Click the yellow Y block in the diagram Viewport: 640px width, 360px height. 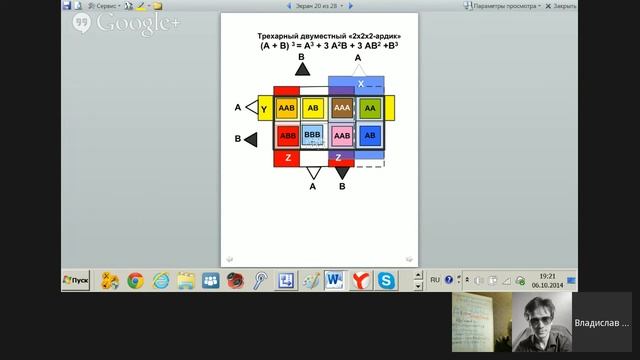[265, 108]
